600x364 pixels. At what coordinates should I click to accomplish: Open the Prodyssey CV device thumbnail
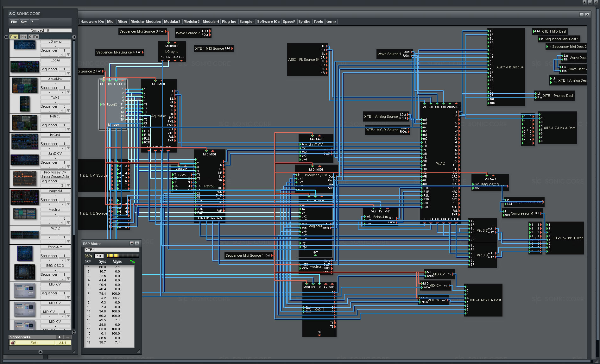point(25,179)
